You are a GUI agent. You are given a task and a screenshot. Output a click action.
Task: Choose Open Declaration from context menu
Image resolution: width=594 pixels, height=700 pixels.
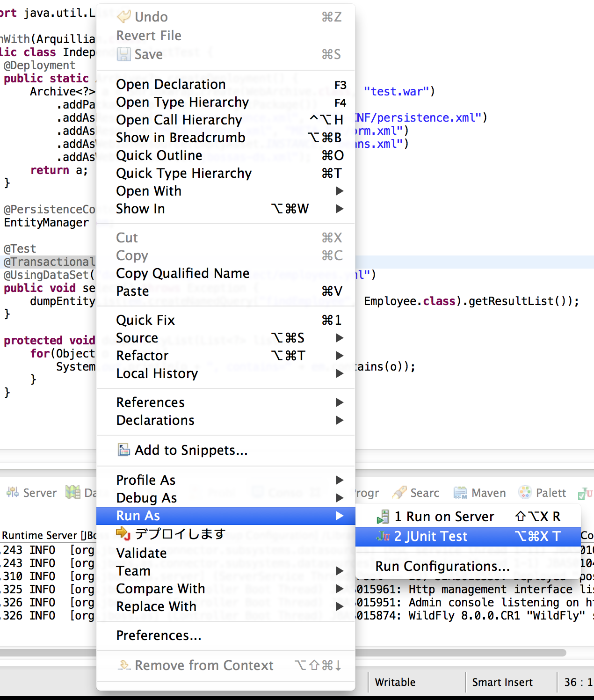(x=171, y=84)
